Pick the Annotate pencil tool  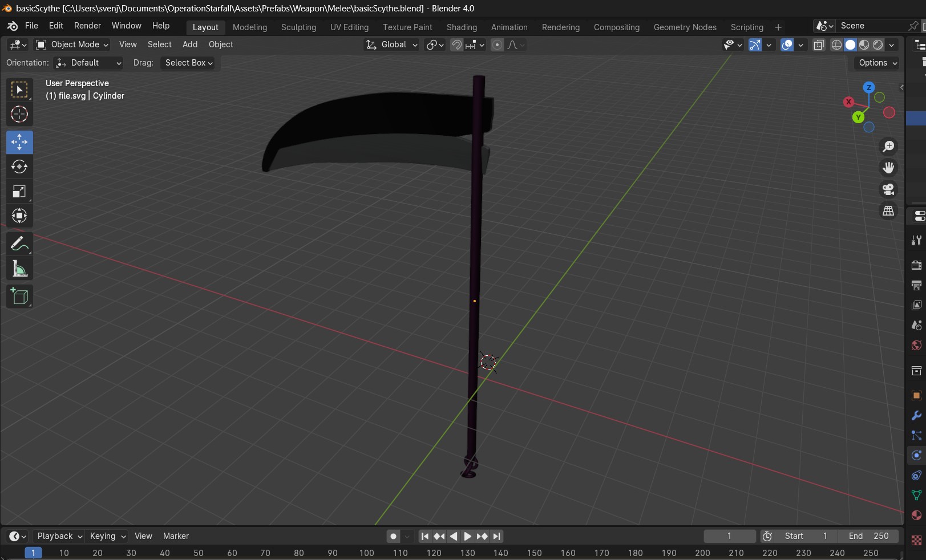(x=19, y=244)
